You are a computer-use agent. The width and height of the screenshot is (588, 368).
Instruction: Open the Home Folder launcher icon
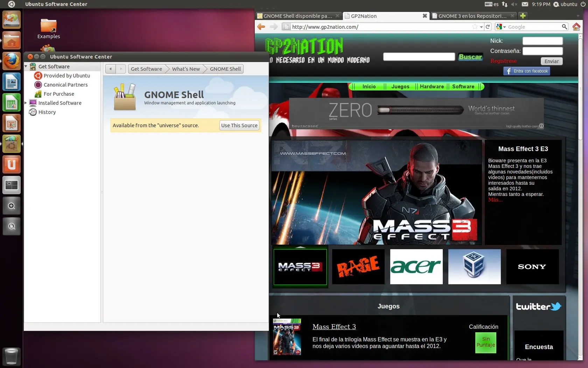12,41
